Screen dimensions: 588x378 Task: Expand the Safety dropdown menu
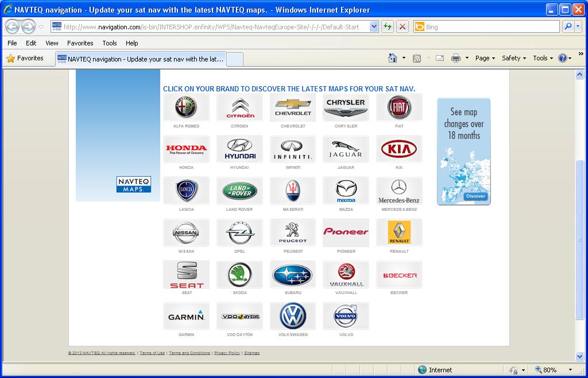pos(513,58)
